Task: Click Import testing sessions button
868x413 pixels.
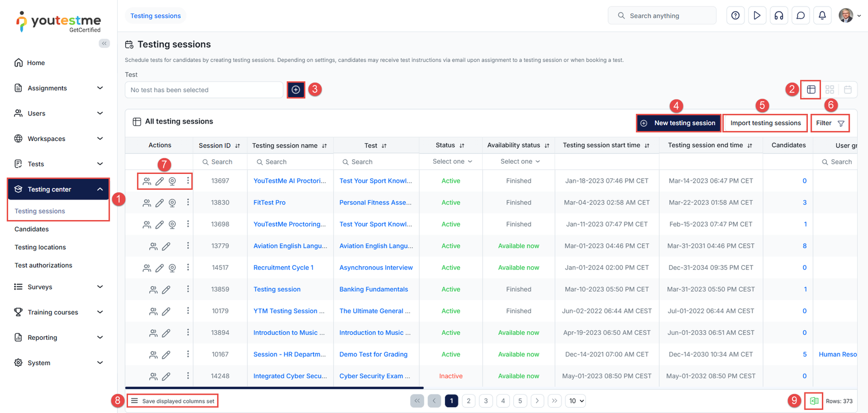Action: [765, 123]
